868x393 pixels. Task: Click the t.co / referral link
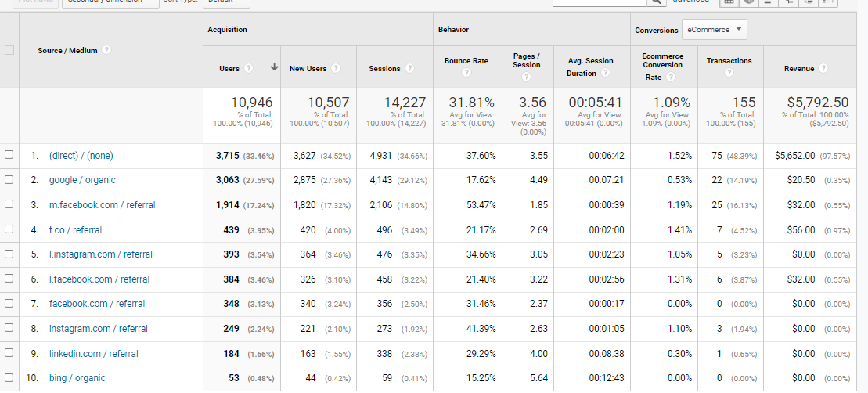coord(75,229)
